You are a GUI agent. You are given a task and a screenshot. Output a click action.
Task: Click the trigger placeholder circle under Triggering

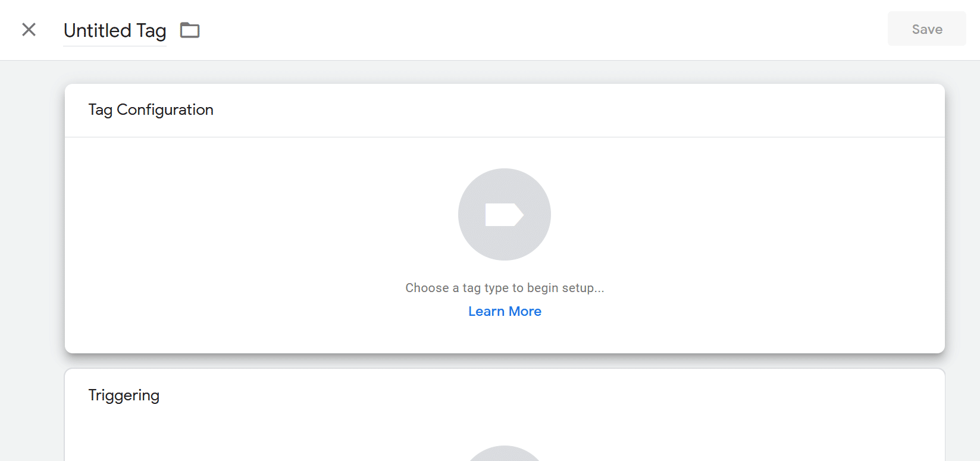tap(505, 453)
